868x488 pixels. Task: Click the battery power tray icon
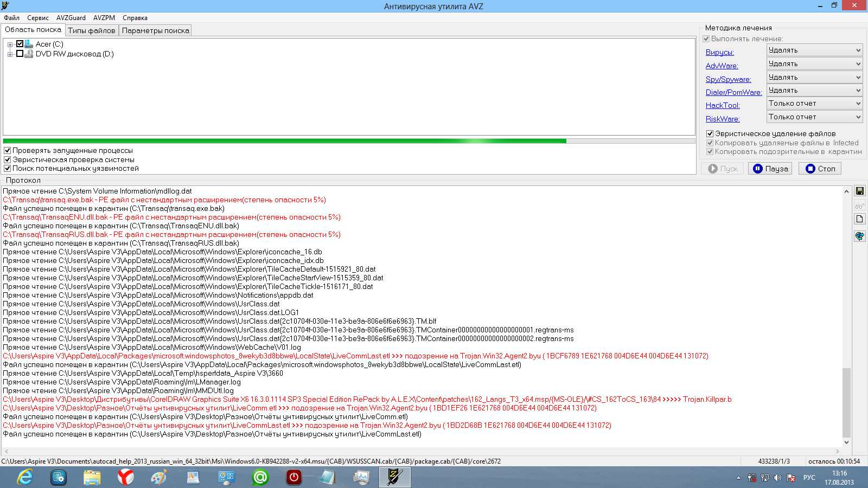[x=752, y=478]
